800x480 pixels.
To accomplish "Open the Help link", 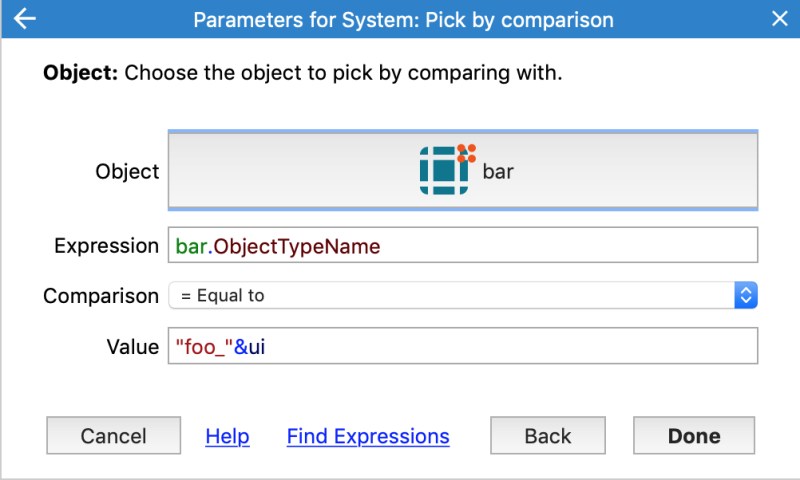I will (x=227, y=437).
